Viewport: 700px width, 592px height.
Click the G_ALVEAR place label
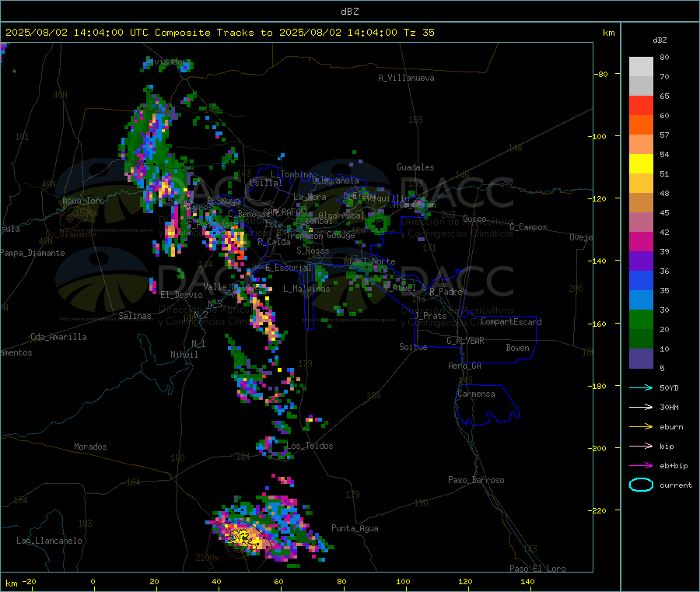[465, 341]
